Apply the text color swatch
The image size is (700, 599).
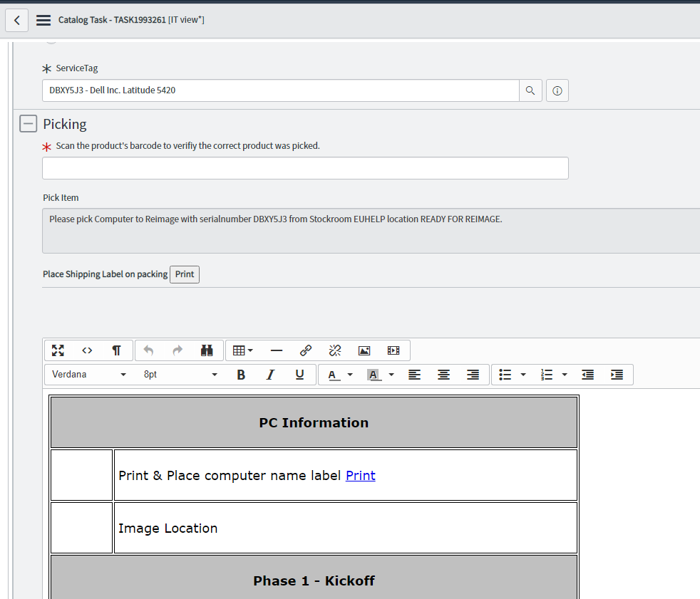[332, 375]
